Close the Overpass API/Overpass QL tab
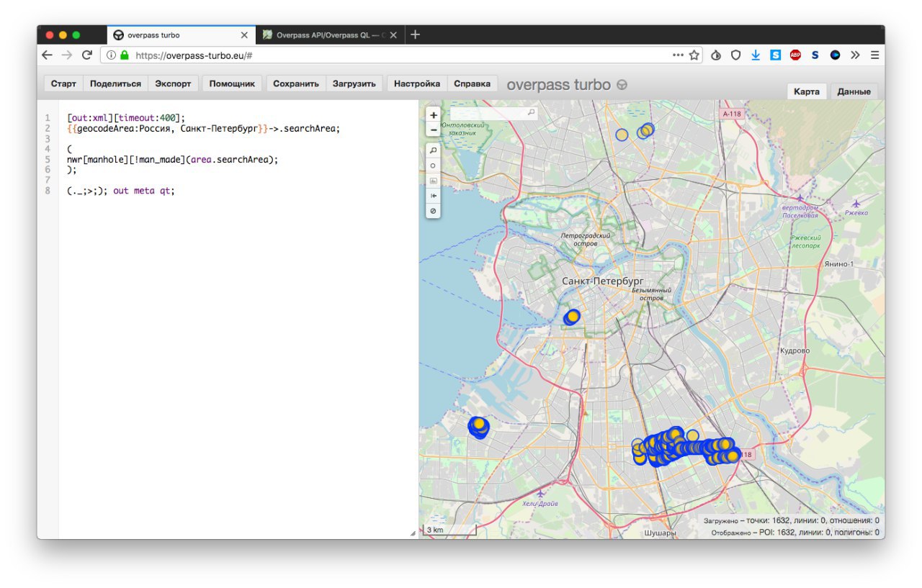 point(393,35)
